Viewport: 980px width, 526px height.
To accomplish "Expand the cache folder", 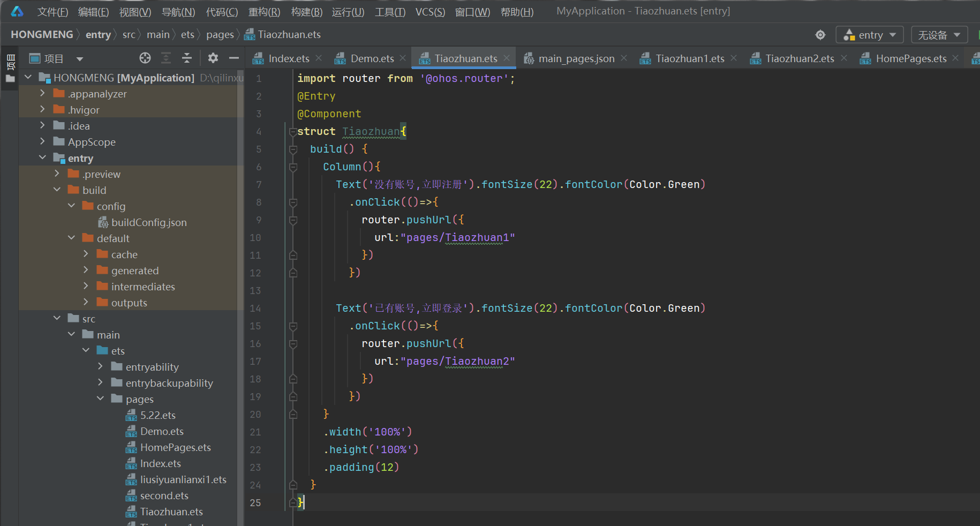I will [86, 254].
